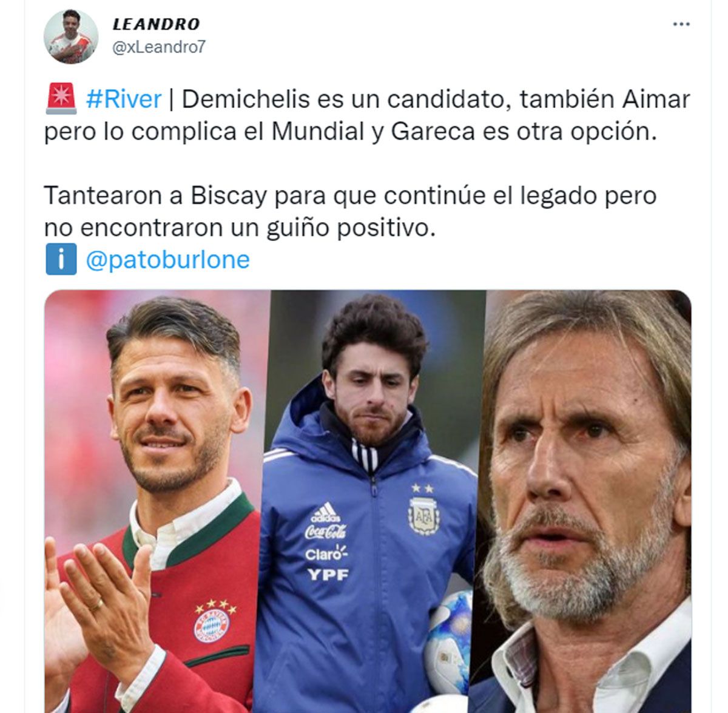Click the Claro sponsor logo

click(x=326, y=553)
